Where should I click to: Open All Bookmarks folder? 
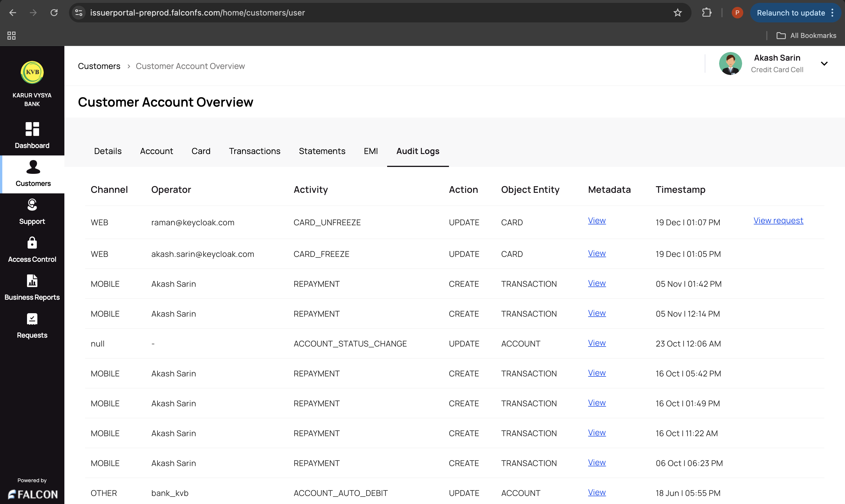[x=806, y=36]
